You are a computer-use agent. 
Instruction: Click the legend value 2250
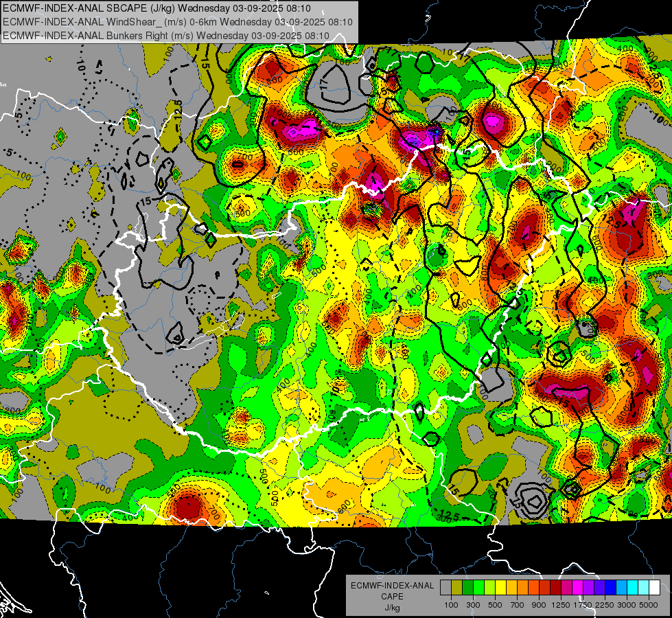pyautogui.click(x=605, y=605)
